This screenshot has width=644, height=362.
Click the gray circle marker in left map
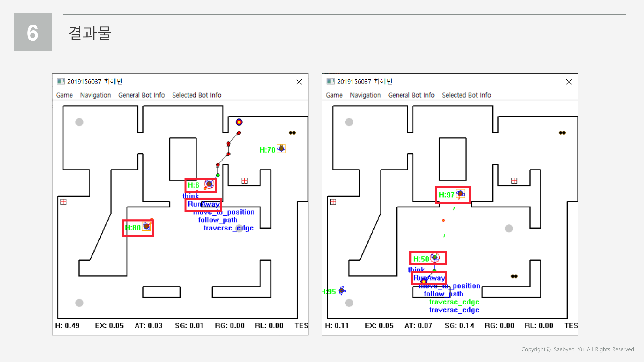[79, 122]
